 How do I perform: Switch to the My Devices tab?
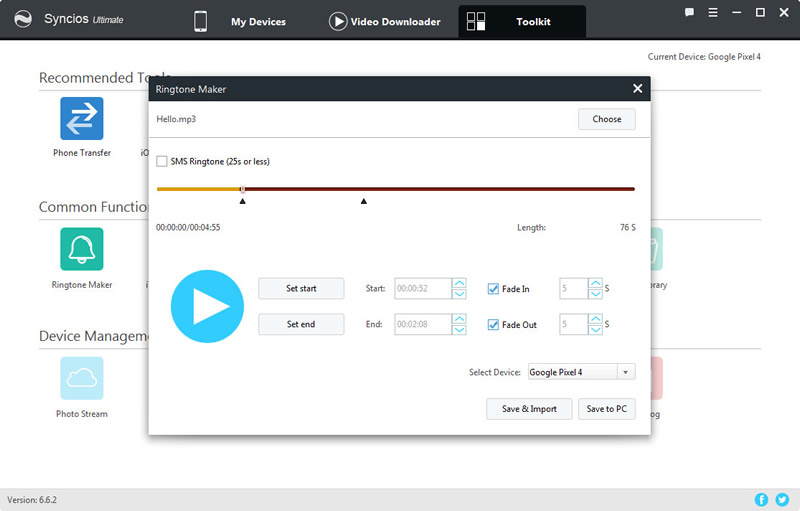258,21
